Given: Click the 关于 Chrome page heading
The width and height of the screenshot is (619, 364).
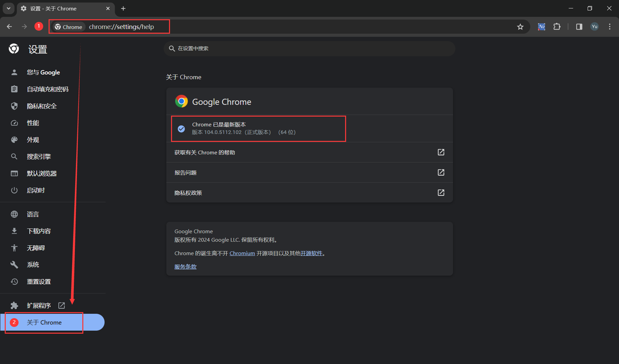Looking at the screenshot, I should click(184, 77).
